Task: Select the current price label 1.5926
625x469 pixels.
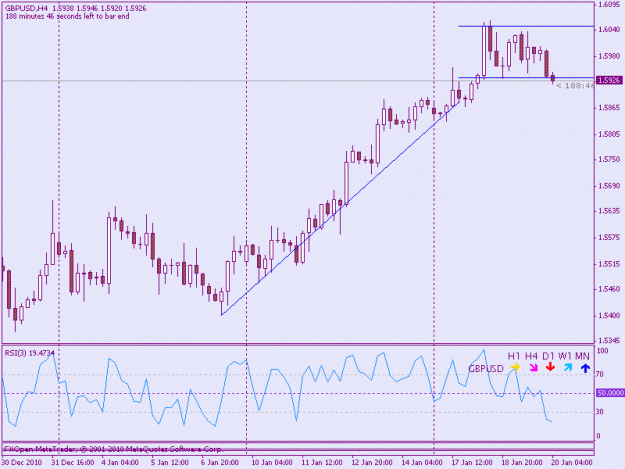Action: pos(609,80)
